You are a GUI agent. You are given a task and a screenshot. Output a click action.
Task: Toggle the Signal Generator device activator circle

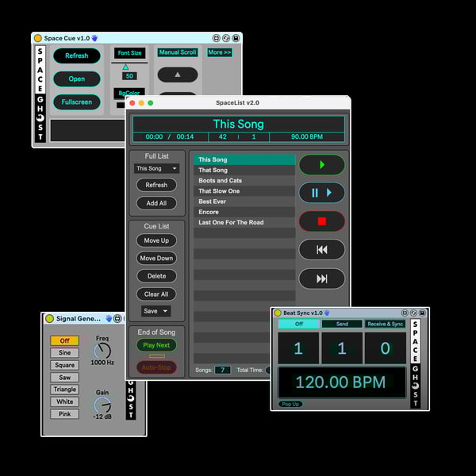(x=49, y=318)
